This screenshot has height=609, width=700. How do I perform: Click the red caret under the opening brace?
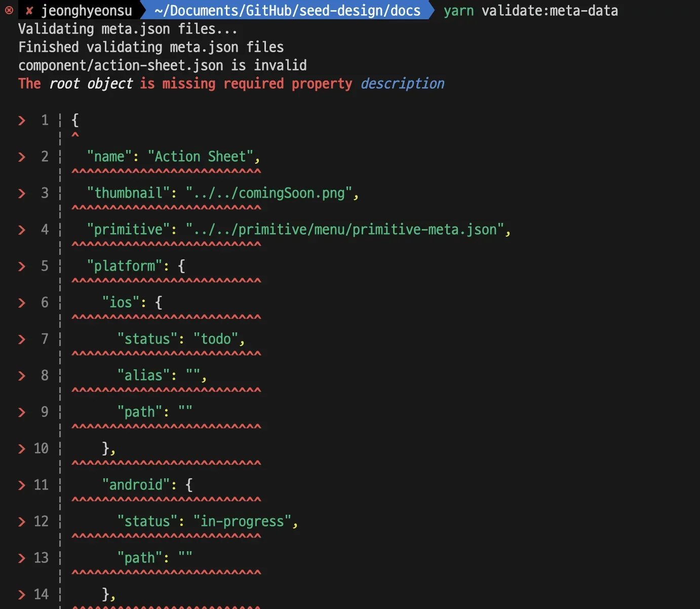pos(75,135)
